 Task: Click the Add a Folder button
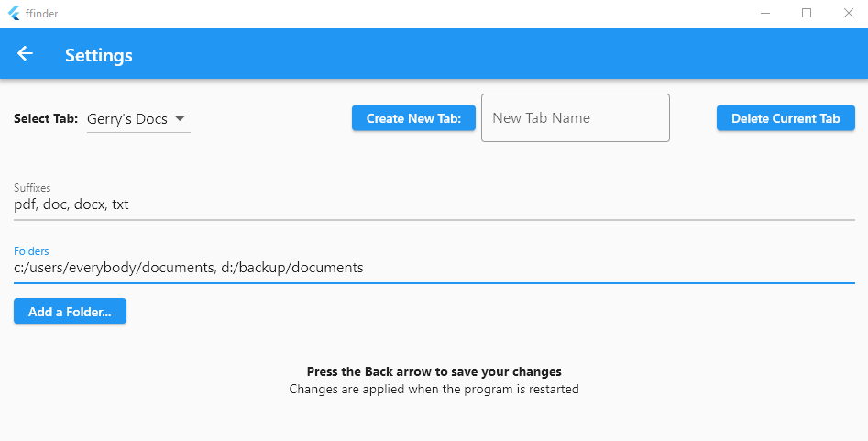pos(70,312)
